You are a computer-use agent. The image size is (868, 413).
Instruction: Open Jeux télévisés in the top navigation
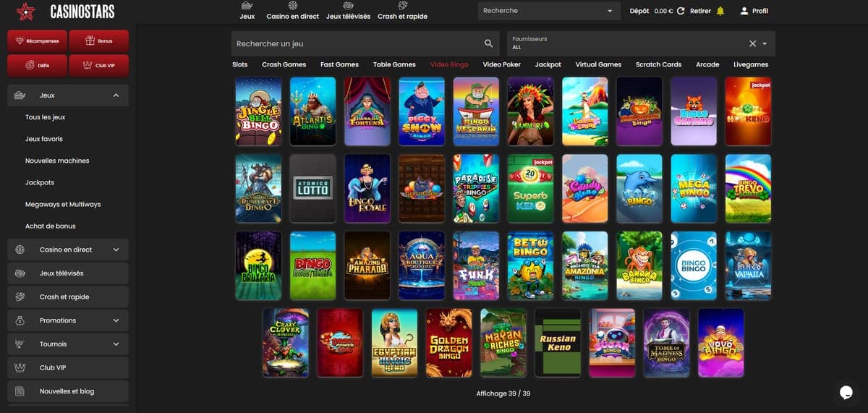[x=348, y=11]
